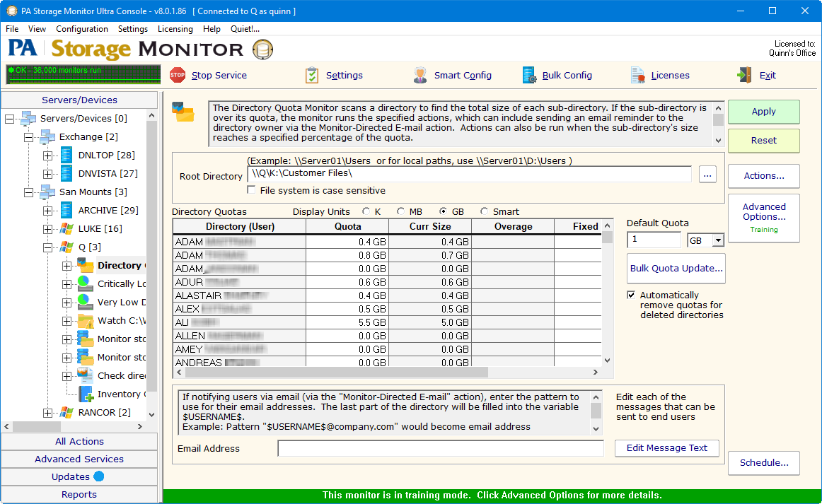This screenshot has width=822, height=504.
Task: Select the MB display units radio button
Action: point(400,211)
